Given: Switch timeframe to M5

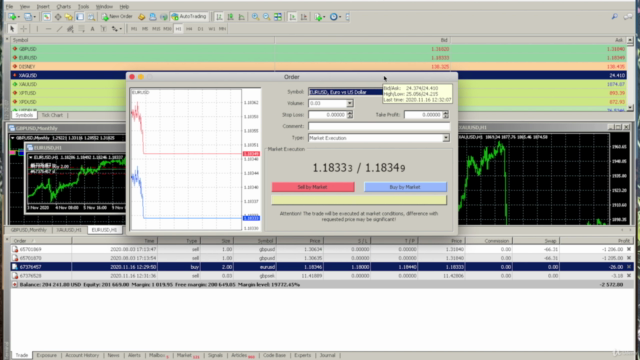Looking at the screenshot, I should pos(145,29).
